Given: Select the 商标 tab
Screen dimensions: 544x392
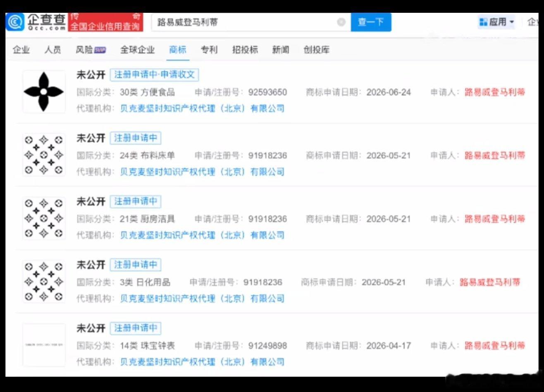Looking at the screenshot, I should (x=178, y=50).
